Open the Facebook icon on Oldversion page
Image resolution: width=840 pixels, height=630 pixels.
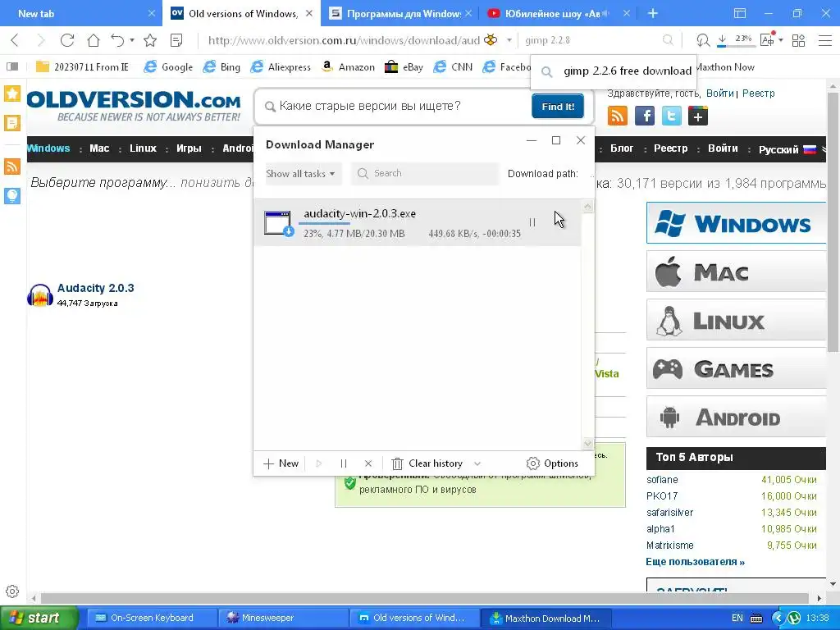click(645, 116)
